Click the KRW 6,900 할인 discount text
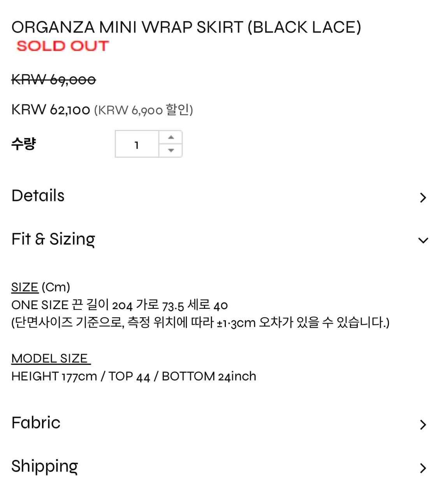Screen dimensions: 438x504 click(144, 110)
